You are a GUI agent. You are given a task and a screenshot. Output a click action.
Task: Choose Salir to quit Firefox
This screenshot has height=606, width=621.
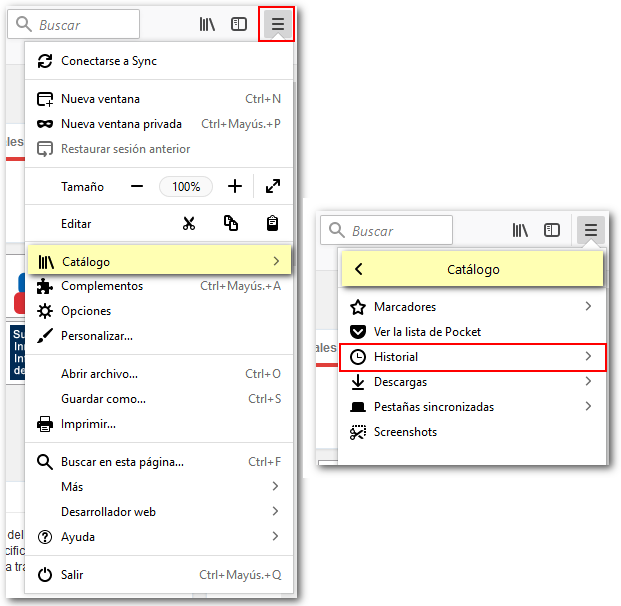click(72, 575)
